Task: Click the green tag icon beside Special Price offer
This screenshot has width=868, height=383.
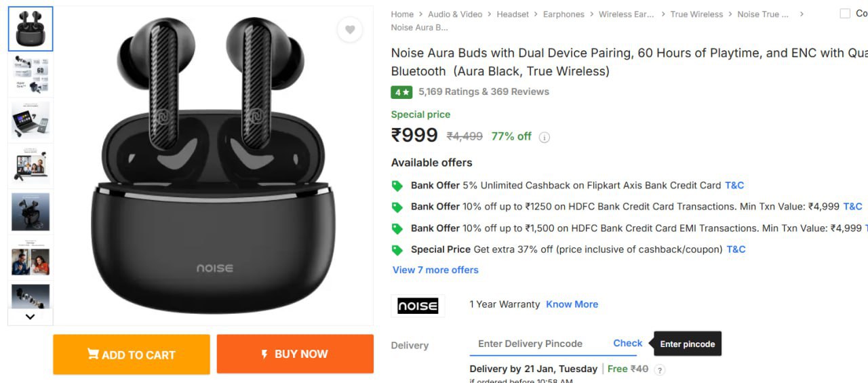Action: pyautogui.click(x=397, y=250)
